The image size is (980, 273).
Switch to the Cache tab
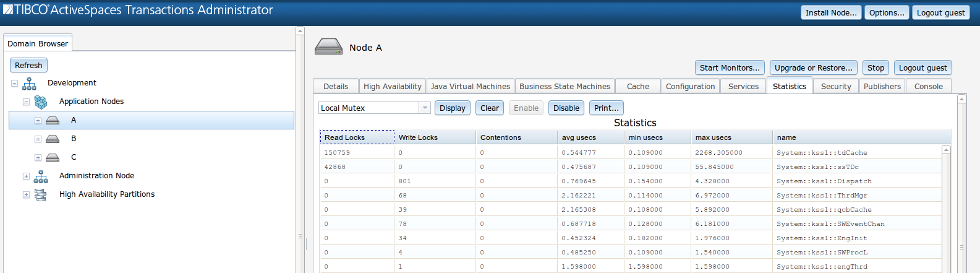tap(637, 86)
